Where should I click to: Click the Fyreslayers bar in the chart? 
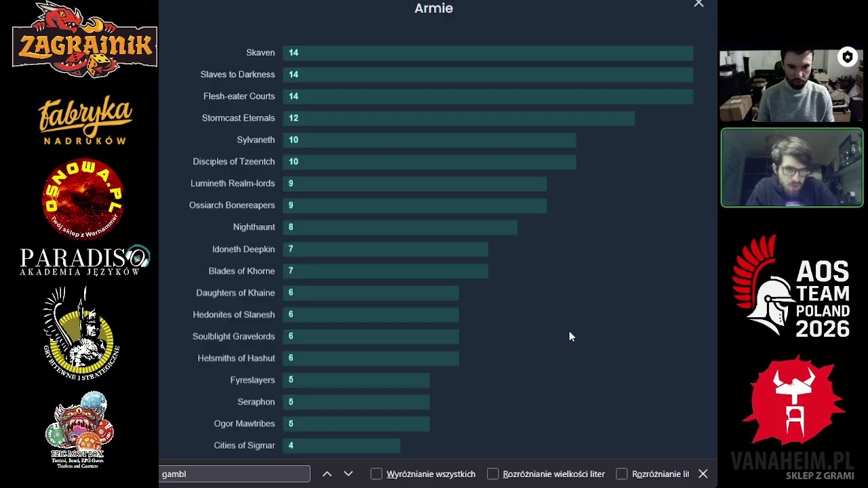click(x=357, y=380)
